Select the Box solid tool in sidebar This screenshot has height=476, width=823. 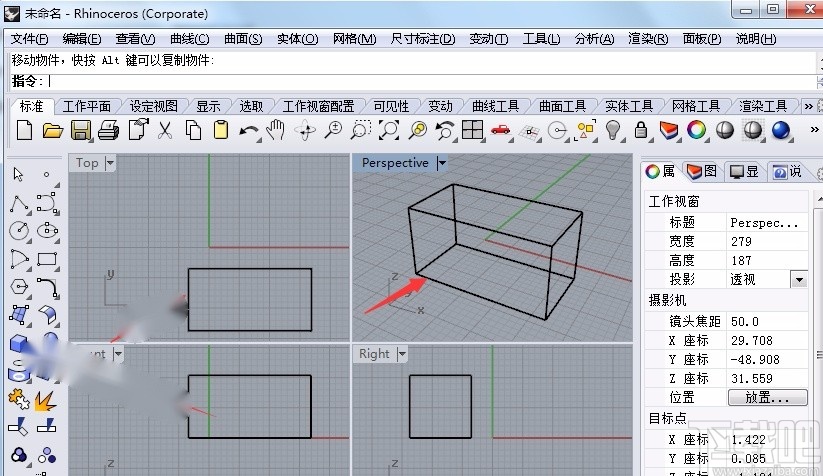point(19,344)
